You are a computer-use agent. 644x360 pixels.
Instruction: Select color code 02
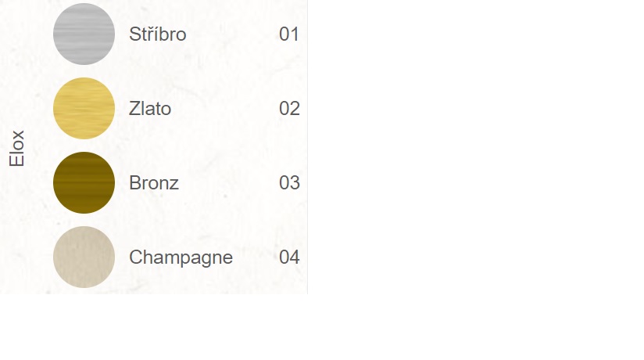point(289,109)
